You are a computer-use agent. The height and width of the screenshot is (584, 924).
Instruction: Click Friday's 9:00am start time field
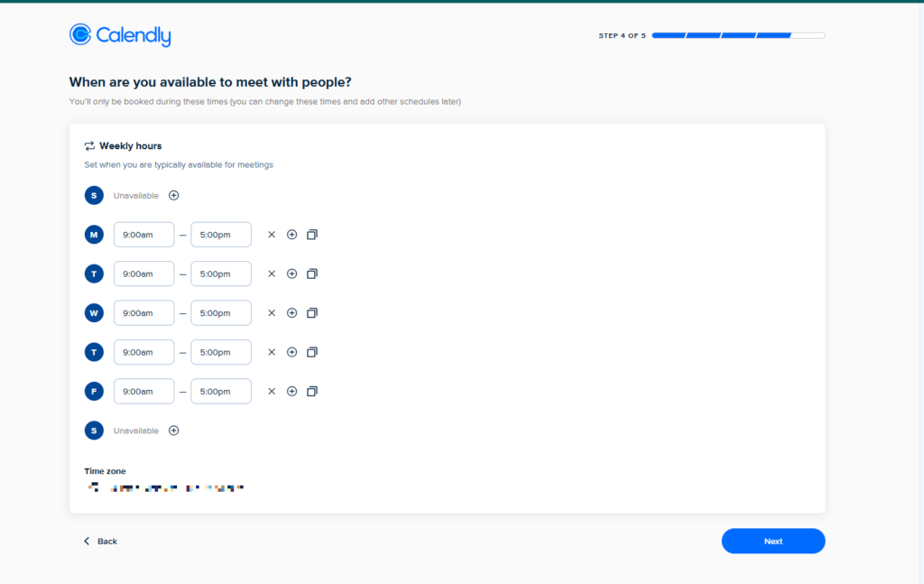[143, 392]
